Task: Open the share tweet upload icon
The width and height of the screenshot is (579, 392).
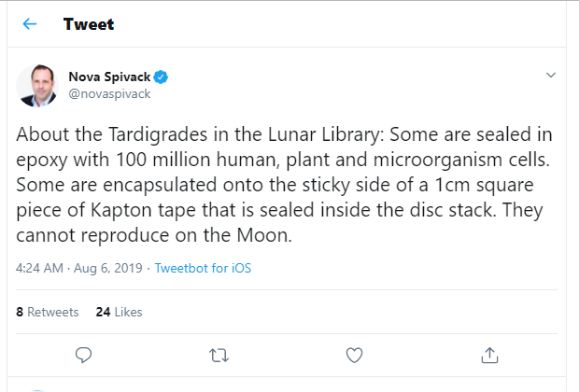Action: click(489, 355)
